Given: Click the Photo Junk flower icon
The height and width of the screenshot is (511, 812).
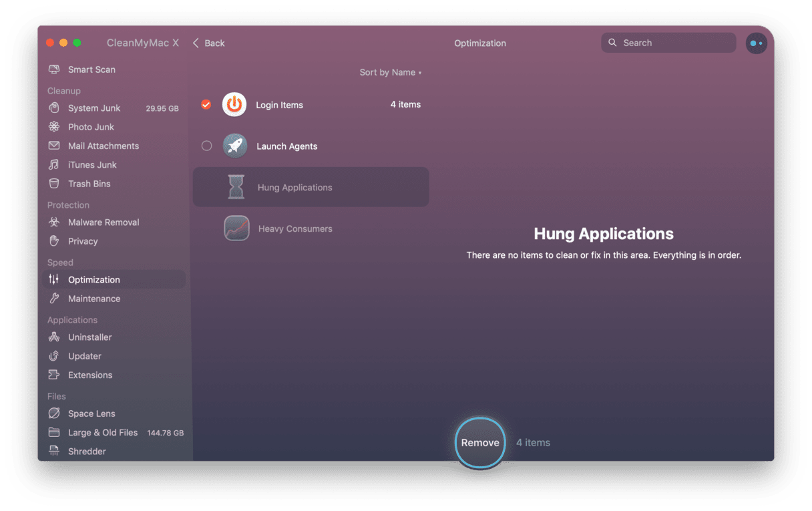Looking at the screenshot, I should (x=54, y=127).
